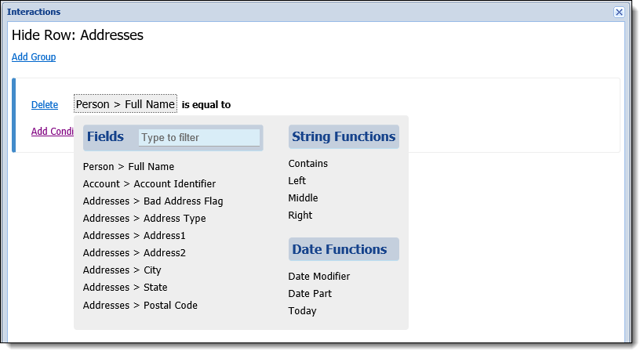Viewport: 644px width, 355px height.
Task: Select the Contains string function
Action: point(308,163)
